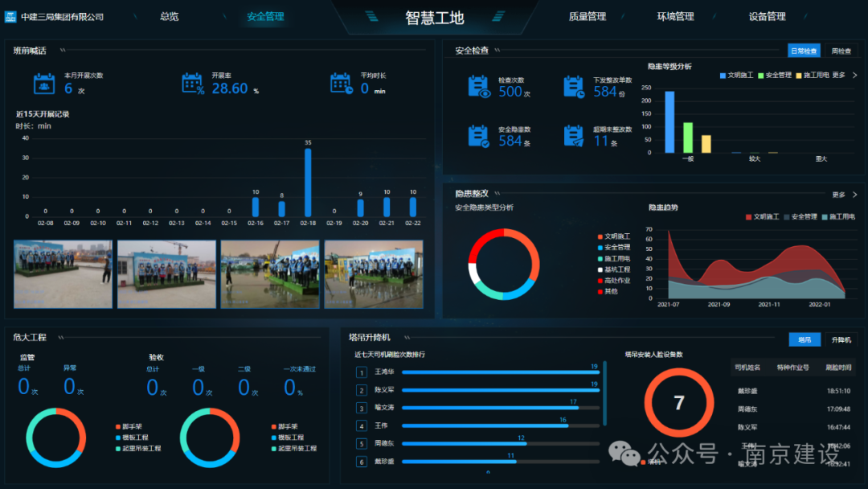The height and width of the screenshot is (489, 868).
Task: Click the 02-18 bar valued 35
Action: point(308,183)
